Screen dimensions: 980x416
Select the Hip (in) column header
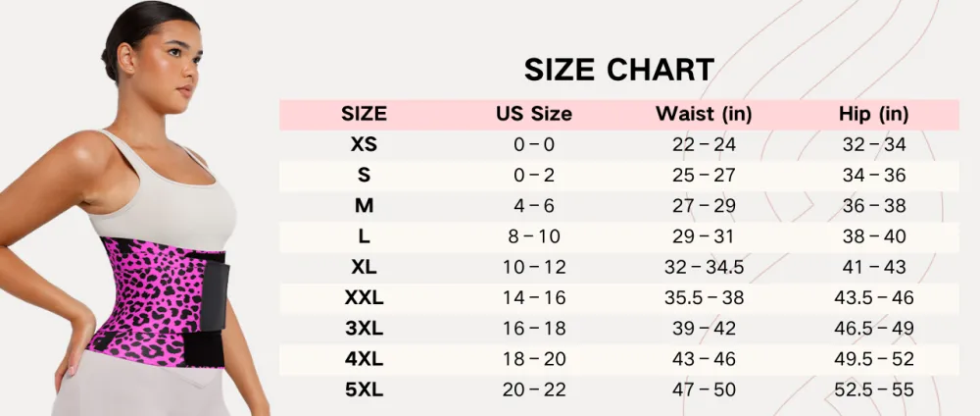click(x=874, y=114)
